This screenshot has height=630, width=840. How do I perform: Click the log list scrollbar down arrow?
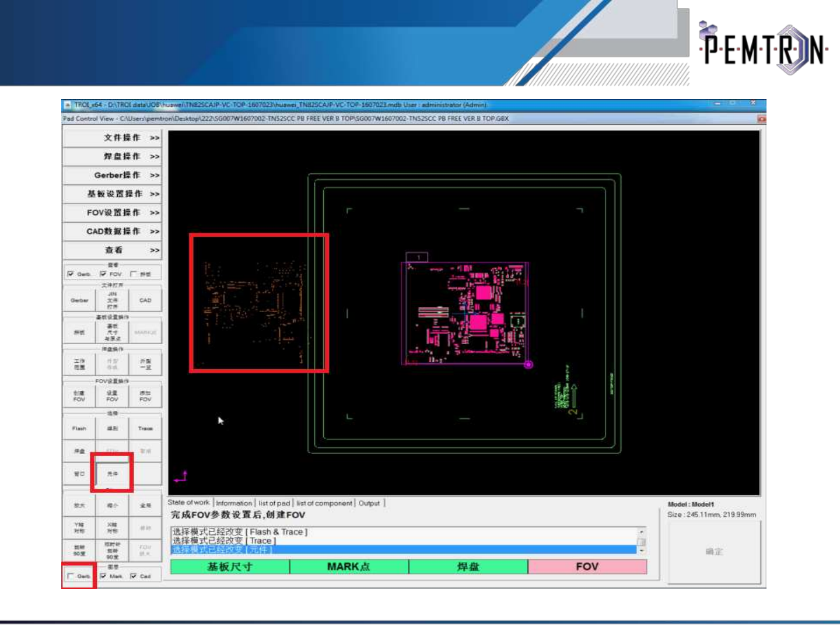pos(642,551)
